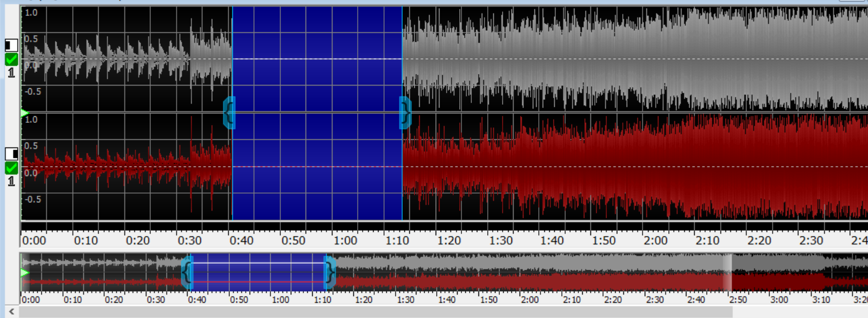868x318 pixels.
Task: Click the start brace marker in the overview strip
Action: tap(187, 272)
